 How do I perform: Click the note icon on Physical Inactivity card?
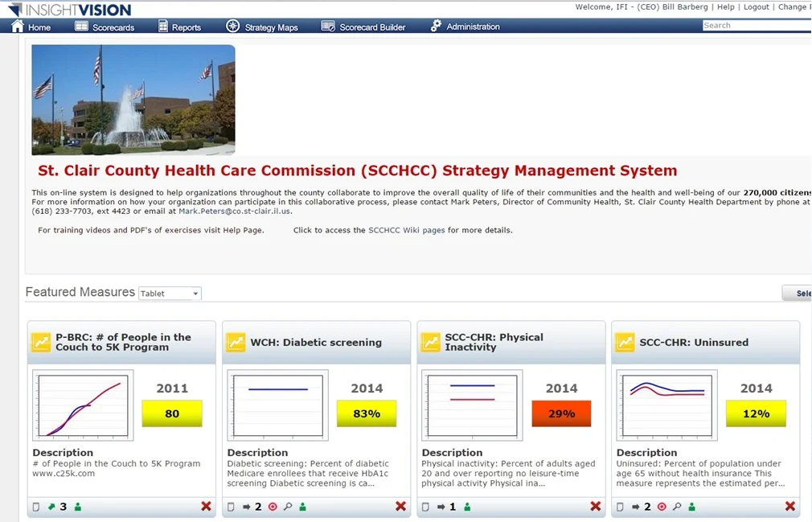pyautogui.click(x=425, y=507)
